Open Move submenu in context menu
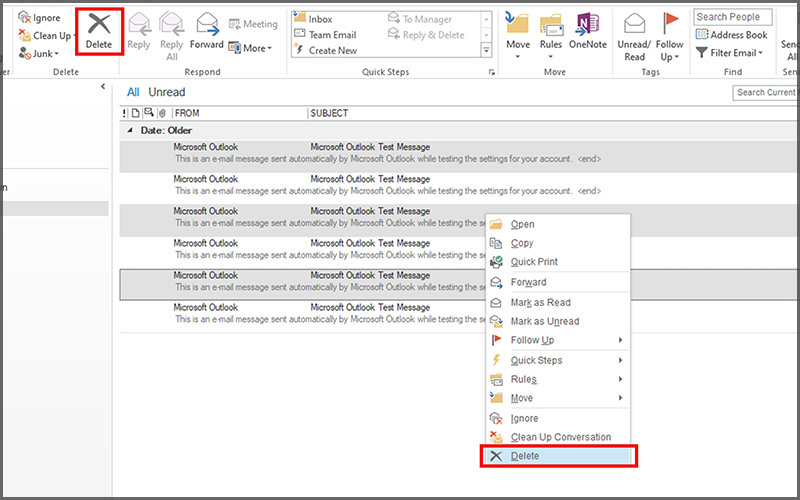Image resolution: width=800 pixels, height=500 pixels. click(558, 398)
